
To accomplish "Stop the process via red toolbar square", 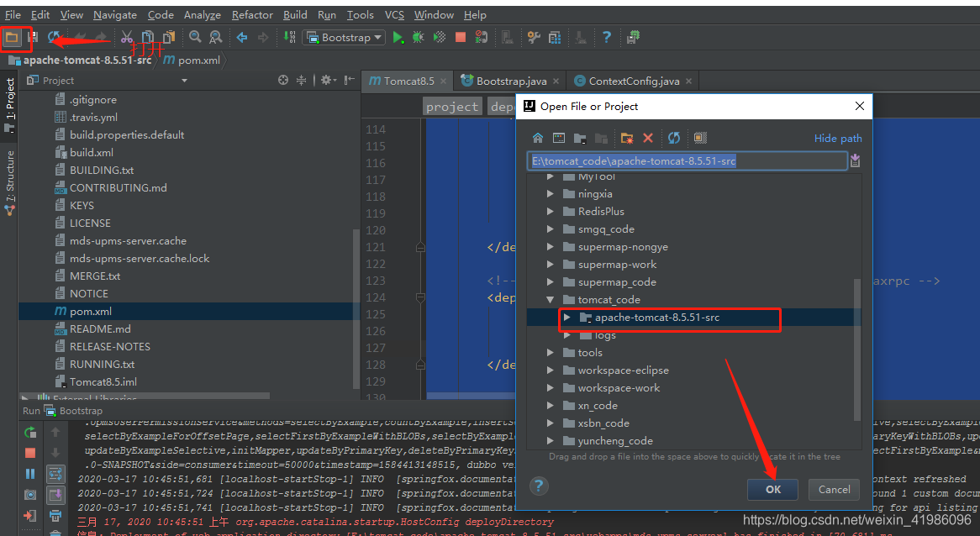I will pos(461,38).
